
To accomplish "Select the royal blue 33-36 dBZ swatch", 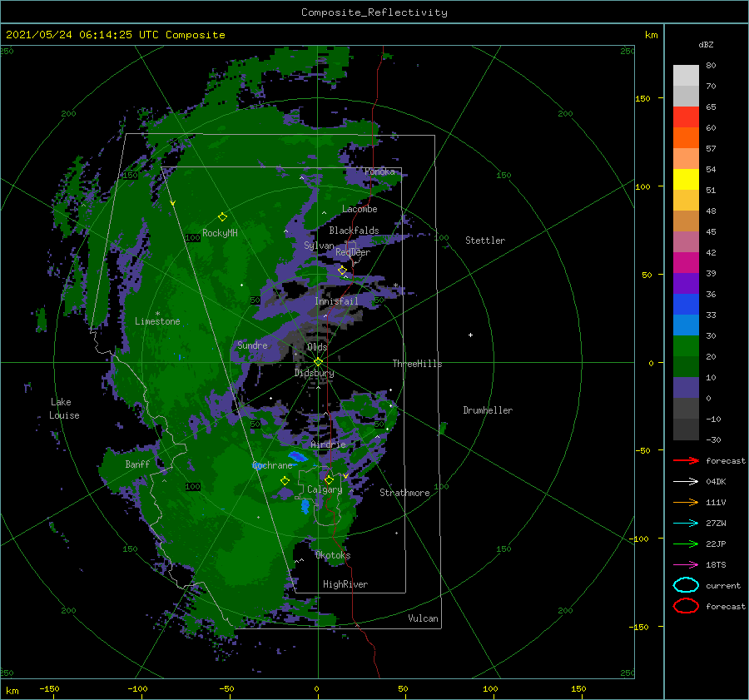I will (686, 304).
